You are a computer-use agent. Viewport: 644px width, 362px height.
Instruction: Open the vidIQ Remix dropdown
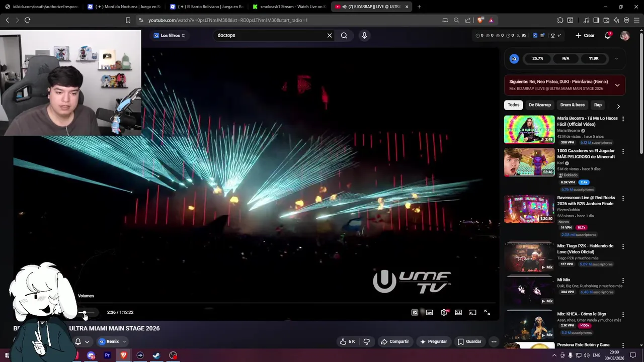112,341
